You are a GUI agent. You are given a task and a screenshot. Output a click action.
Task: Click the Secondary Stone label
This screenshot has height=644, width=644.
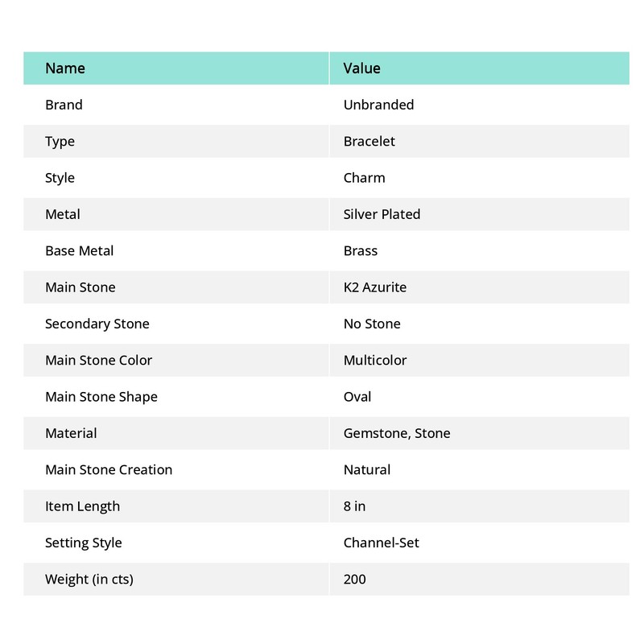point(97,324)
